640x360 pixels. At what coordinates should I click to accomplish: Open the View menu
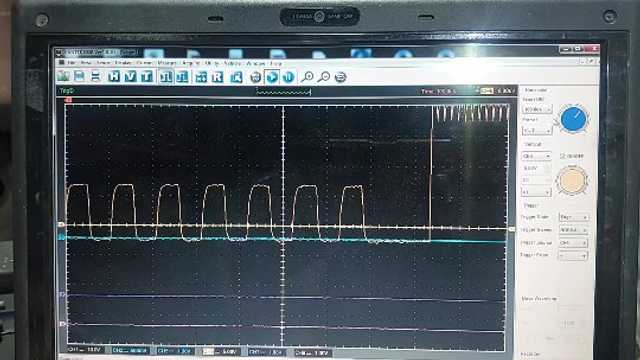(x=85, y=63)
